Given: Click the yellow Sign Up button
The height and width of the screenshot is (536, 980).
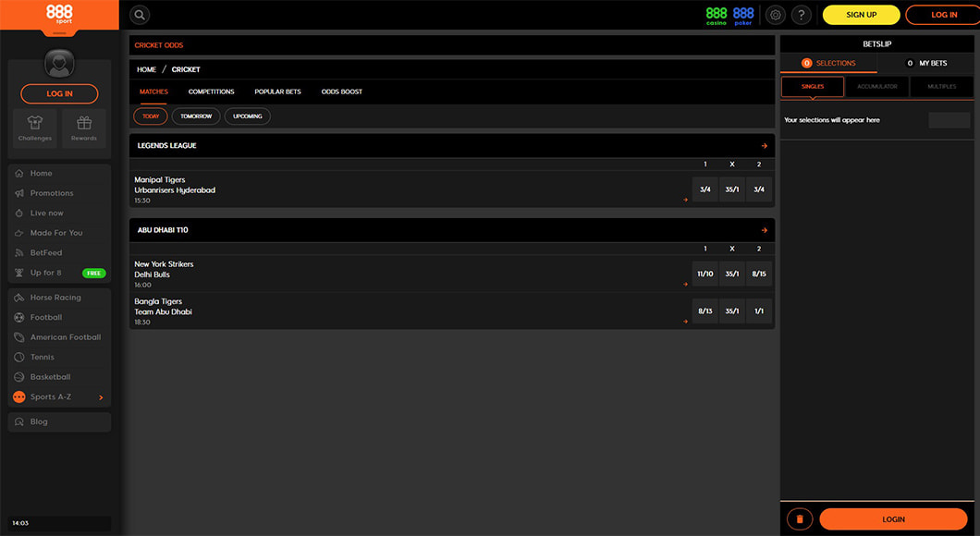Looking at the screenshot, I should point(862,15).
